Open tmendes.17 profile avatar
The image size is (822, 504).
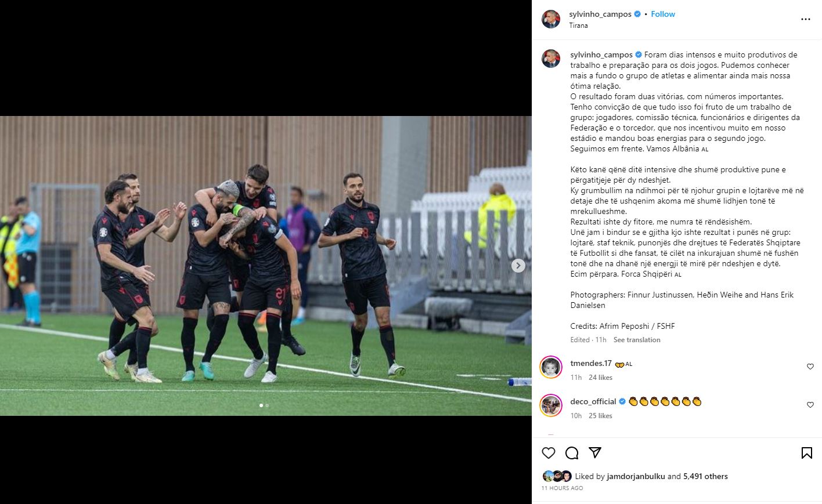tap(551, 367)
